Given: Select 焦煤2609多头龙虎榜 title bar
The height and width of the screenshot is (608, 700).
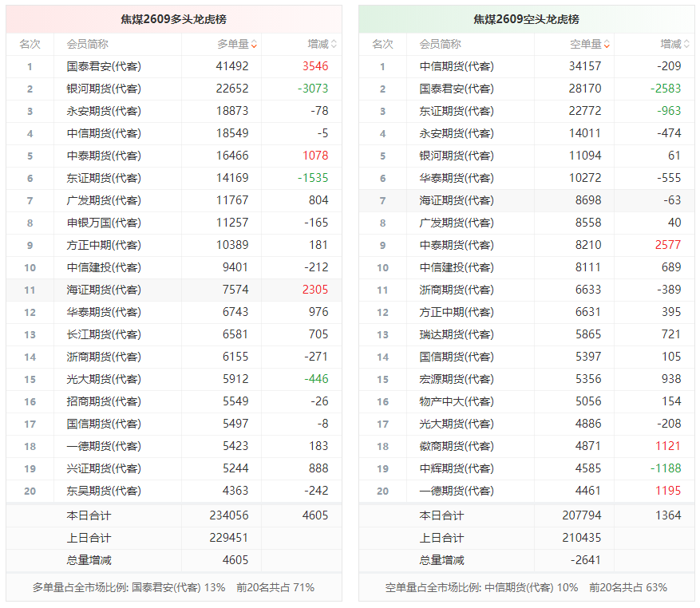Looking at the screenshot, I should 174,19.
